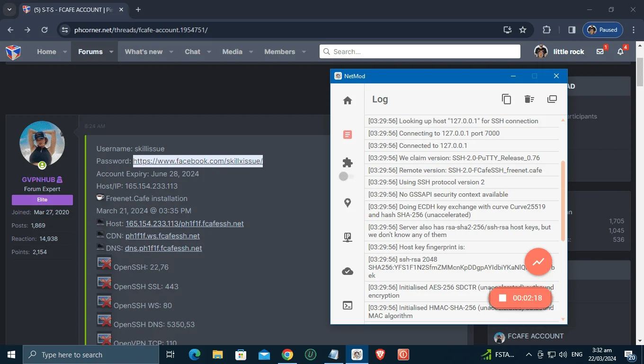644x364 pixels.
Task: Select the Log page icon in NetMod sidebar
Action: coord(348,135)
